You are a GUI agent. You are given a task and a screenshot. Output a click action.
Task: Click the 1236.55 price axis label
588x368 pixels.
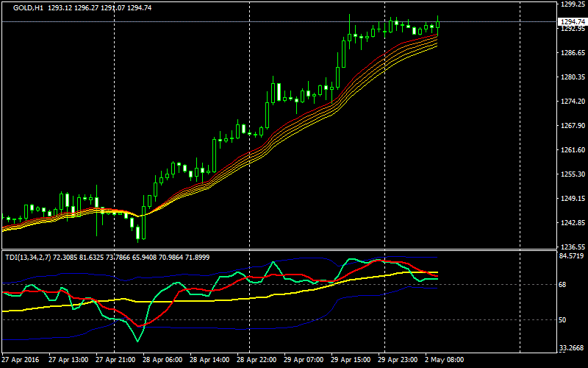[573, 247]
